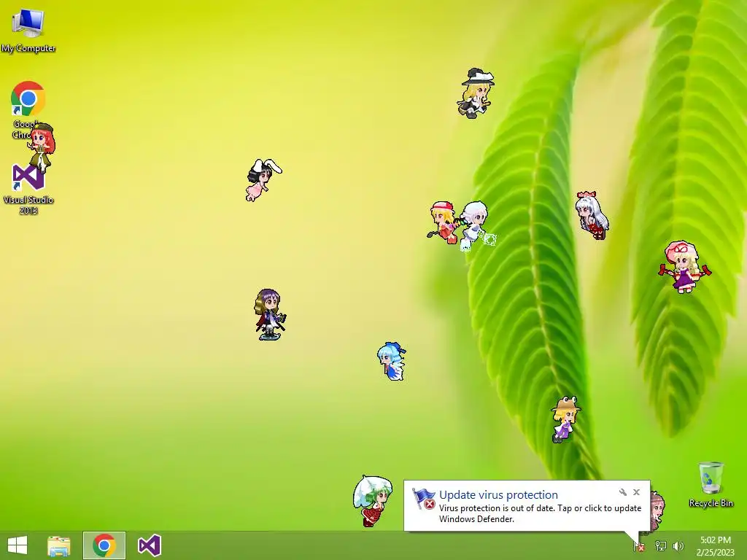Click the red-haired character in green
Viewport: 747px width, 560px height.
tap(42, 147)
